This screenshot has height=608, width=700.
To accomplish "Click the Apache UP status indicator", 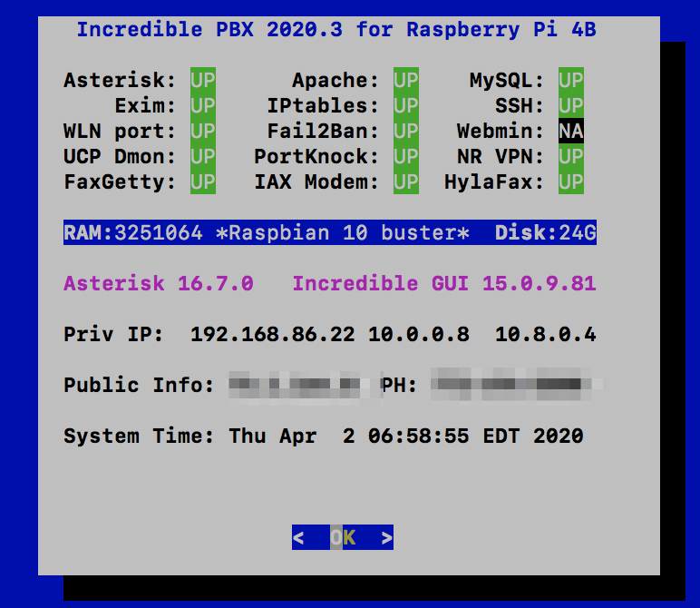I will (406, 80).
